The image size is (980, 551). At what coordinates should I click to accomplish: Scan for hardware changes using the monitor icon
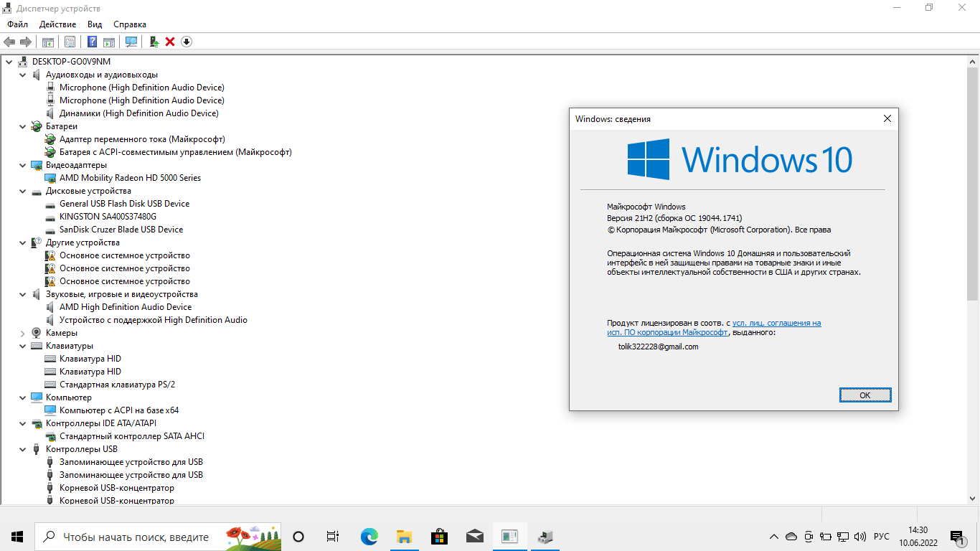131,42
